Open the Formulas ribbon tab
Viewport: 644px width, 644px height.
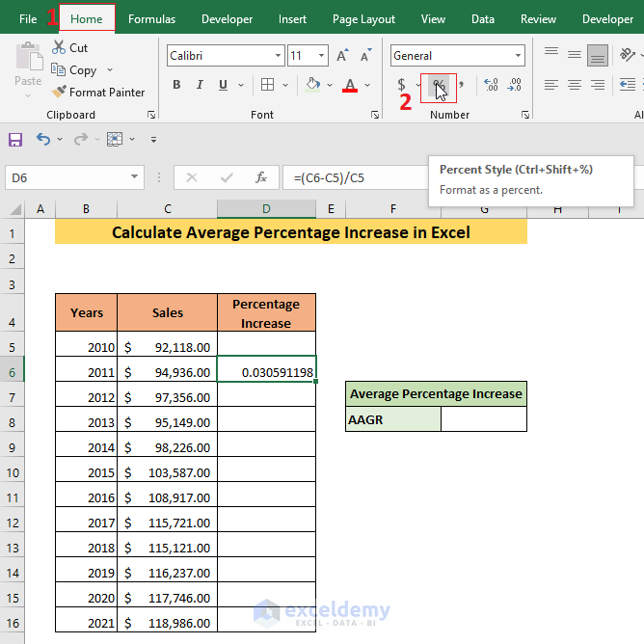click(151, 19)
